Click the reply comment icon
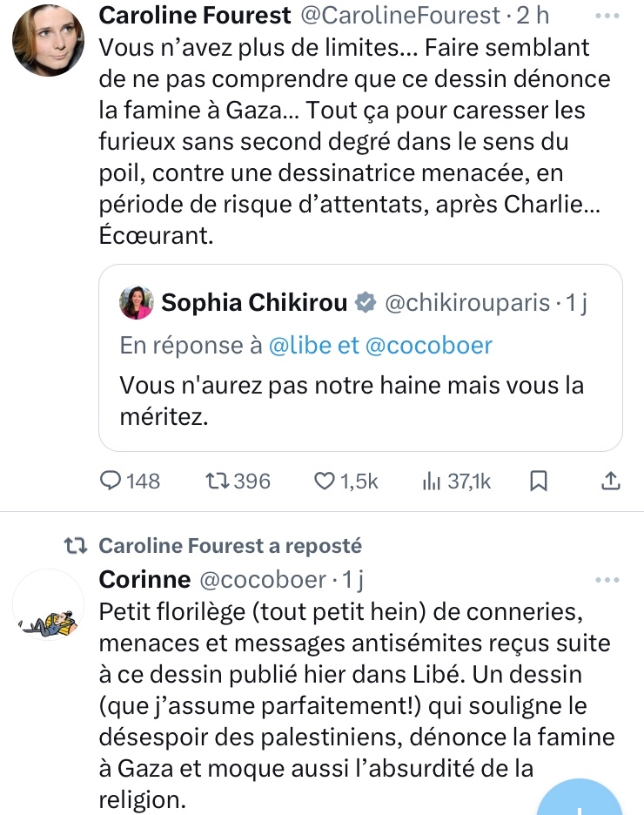This screenshot has height=815, width=644. (113, 481)
